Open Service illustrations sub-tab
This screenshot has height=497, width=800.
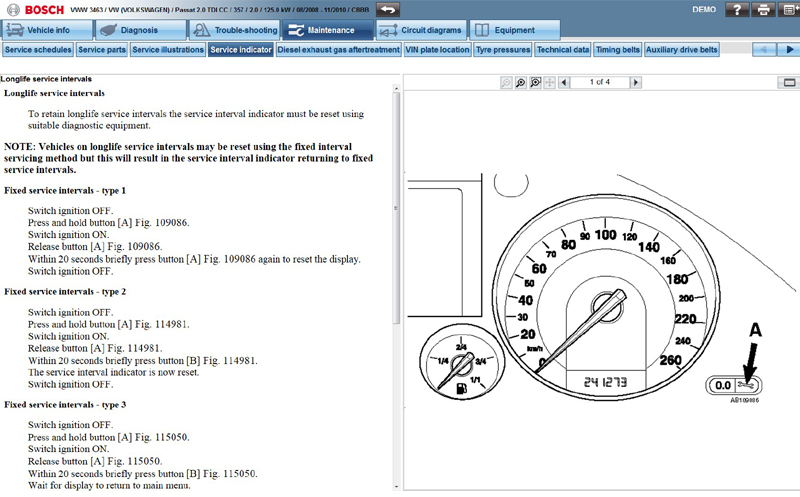168,49
